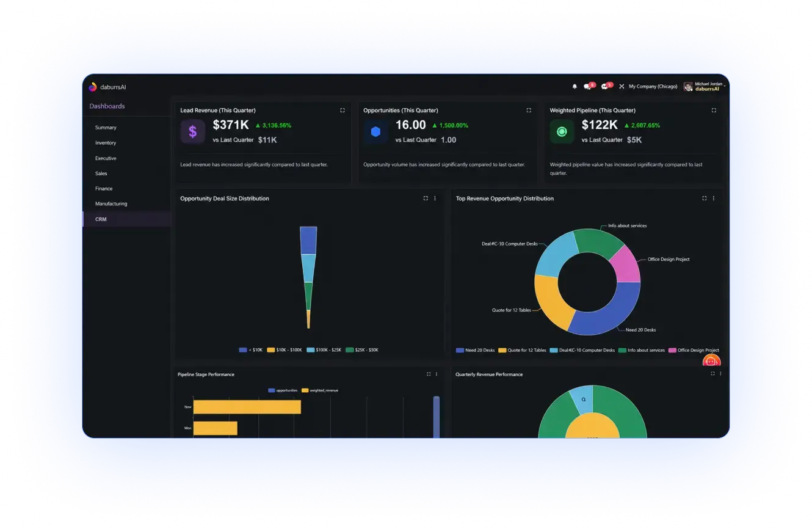Toggle the '< $10K' legend series
This screenshot has width=812, height=529.
click(251, 350)
